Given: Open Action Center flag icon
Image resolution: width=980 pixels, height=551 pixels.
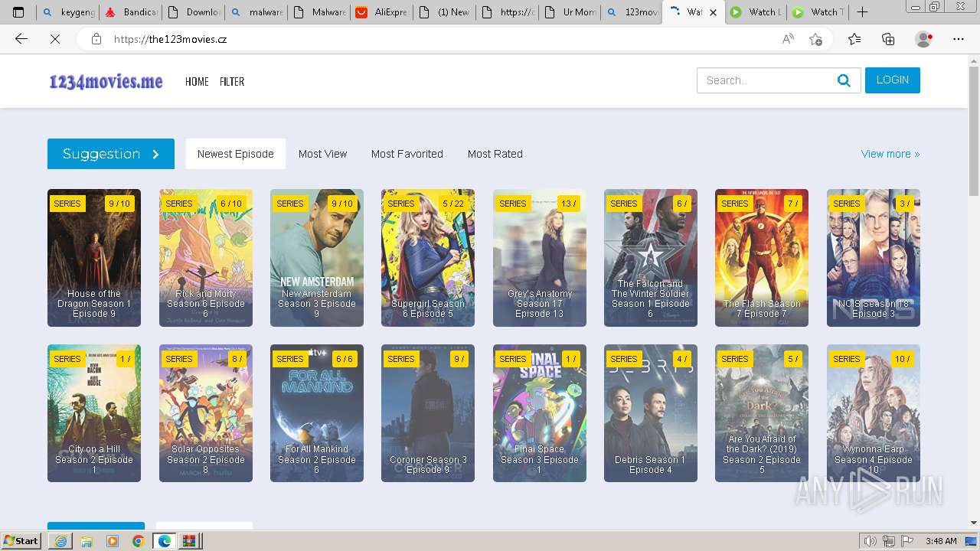Looking at the screenshot, I should tap(907, 541).
